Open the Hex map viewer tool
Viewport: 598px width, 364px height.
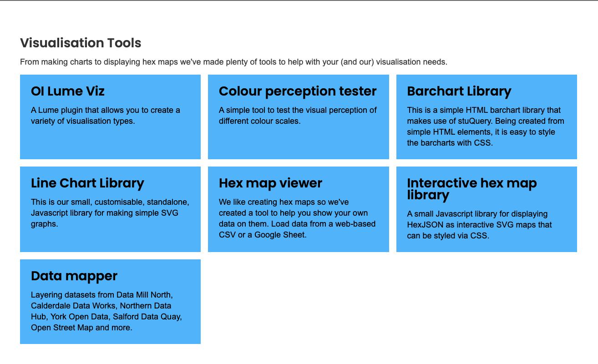tap(298, 209)
